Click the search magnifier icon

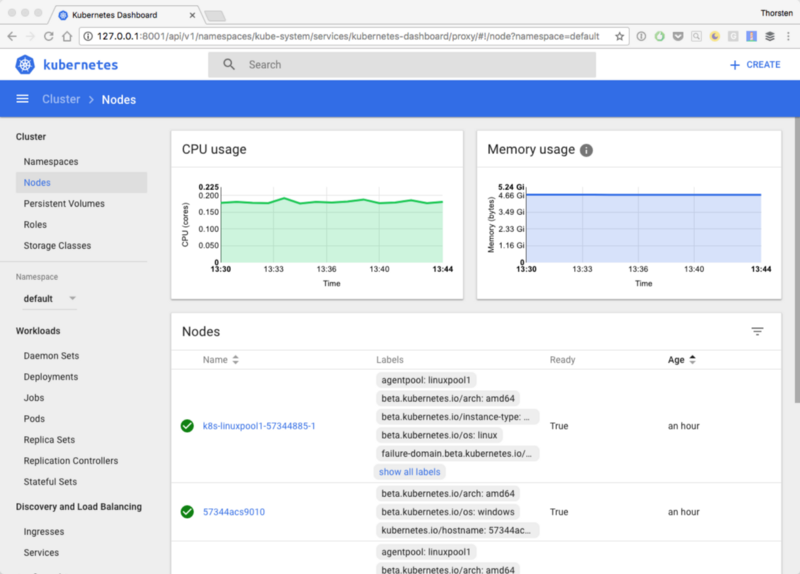(229, 64)
